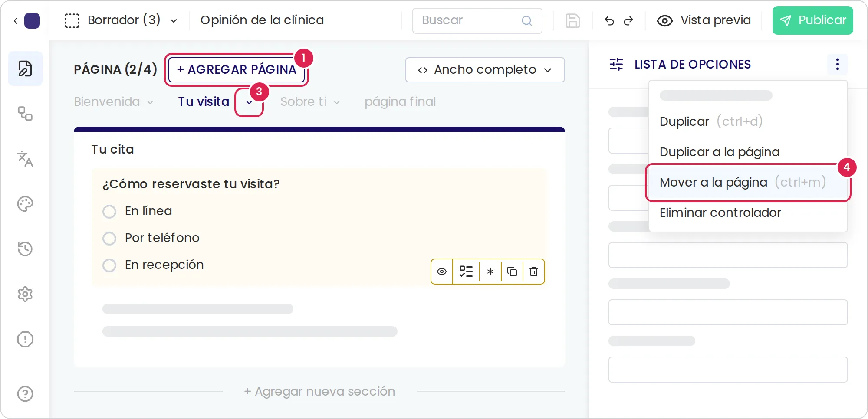Click the back arrow beside the purple logo
The height and width of the screenshot is (419, 868).
(16, 20)
